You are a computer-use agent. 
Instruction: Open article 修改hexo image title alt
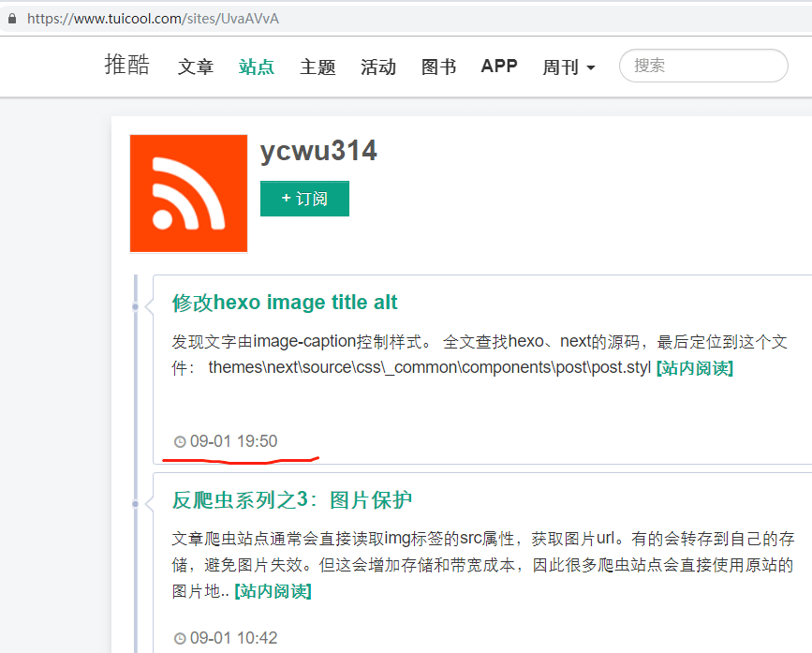tap(285, 303)
